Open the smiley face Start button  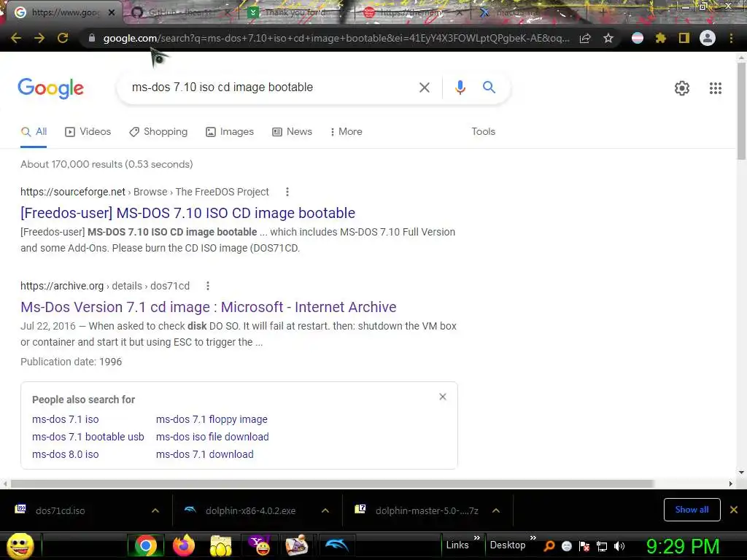tap(20, 545)
